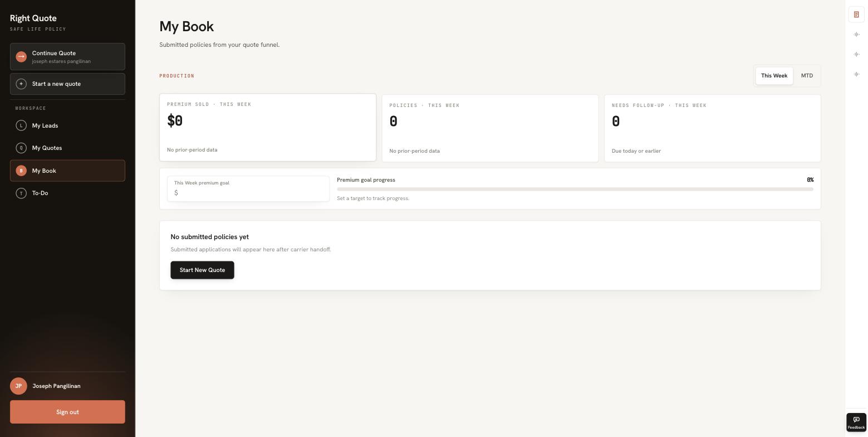Click the plus icon for a new quote
868x437 pixels.
21,84
